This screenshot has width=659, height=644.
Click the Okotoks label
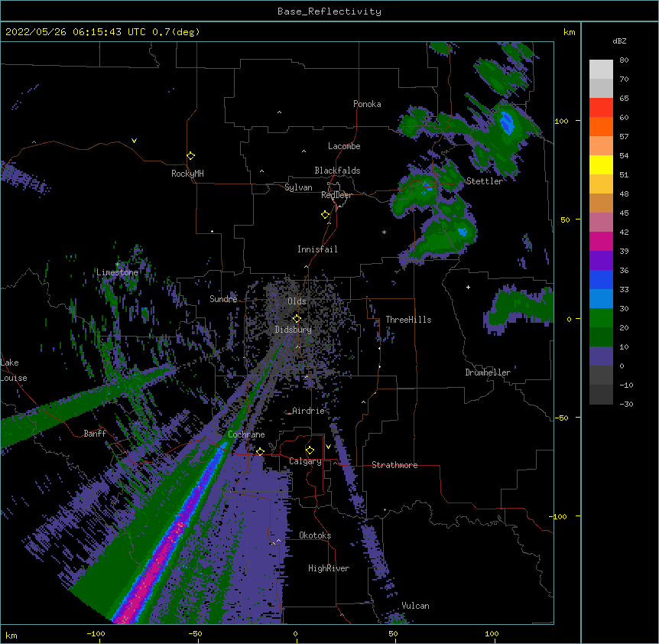tap(315, 535)
